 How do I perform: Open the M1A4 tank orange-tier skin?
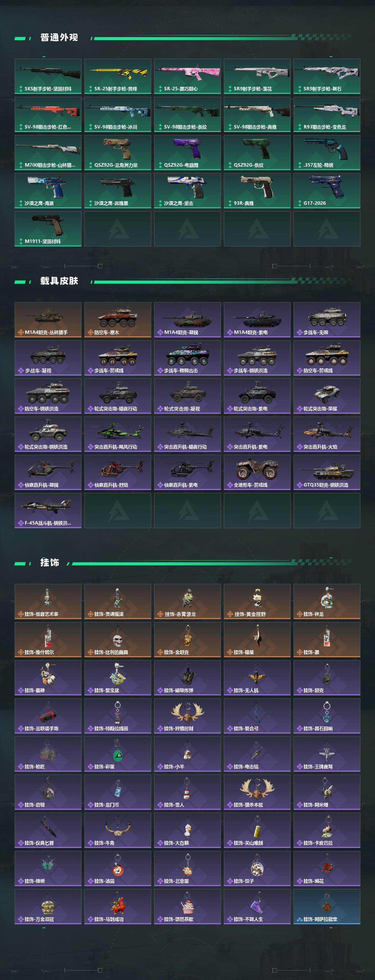(48, 320)
